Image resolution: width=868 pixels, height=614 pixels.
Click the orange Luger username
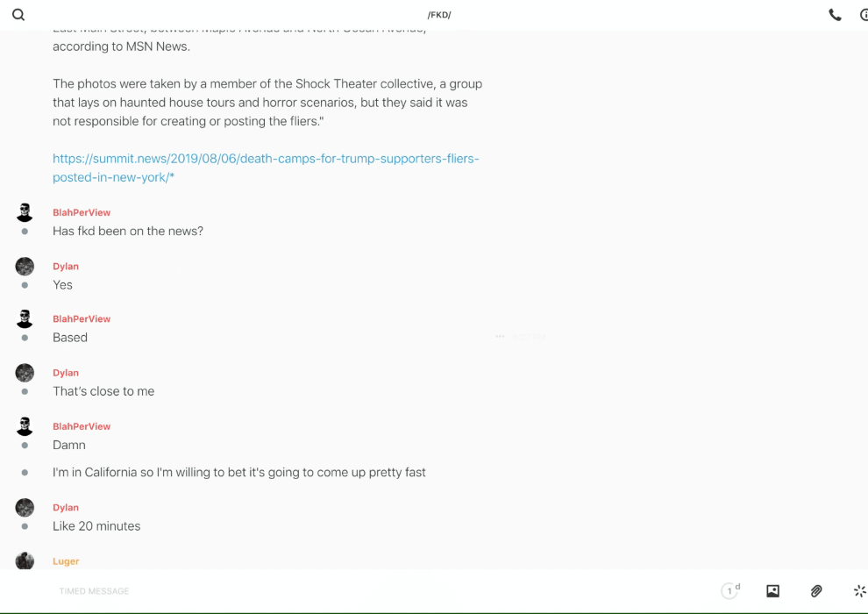(x=66, y=561)
